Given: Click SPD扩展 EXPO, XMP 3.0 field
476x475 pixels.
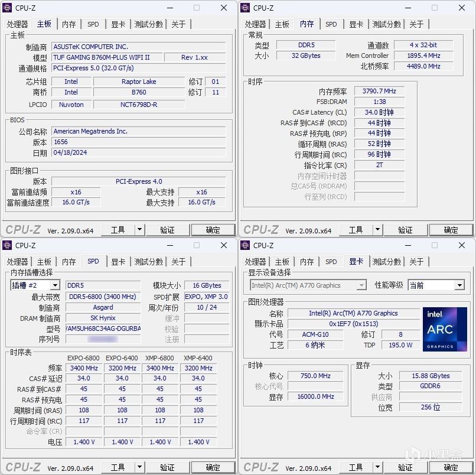Looking at the screenshot, I should point(207,297).
